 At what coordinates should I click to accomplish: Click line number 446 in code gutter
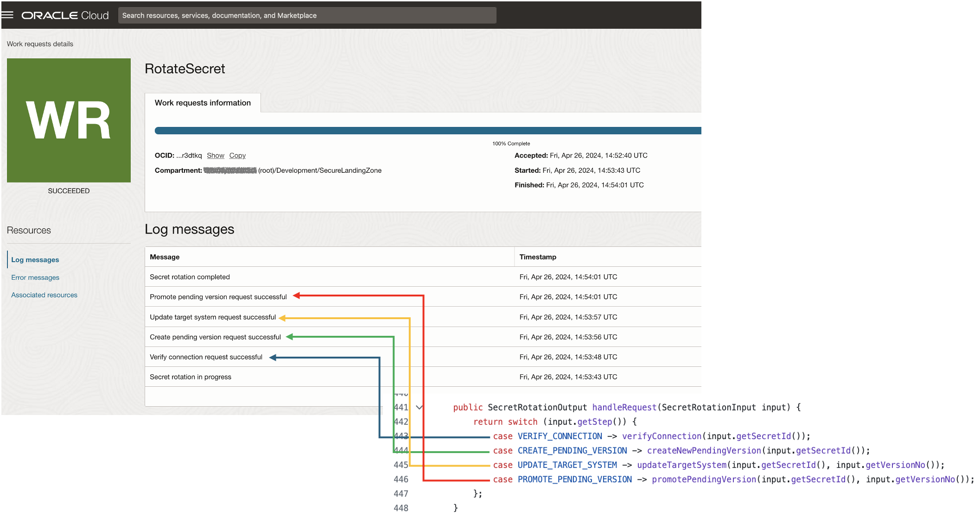pyautogui.click(x=401, y=479)
